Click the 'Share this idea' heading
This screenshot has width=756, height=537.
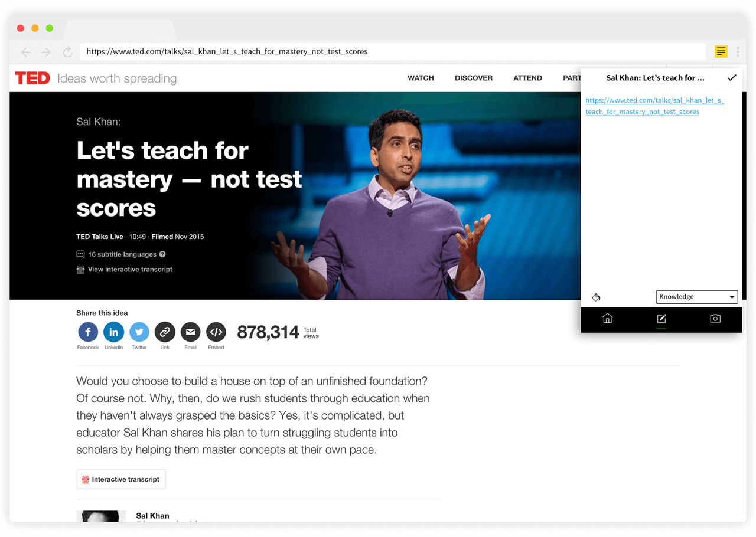(x=102, y=313)
